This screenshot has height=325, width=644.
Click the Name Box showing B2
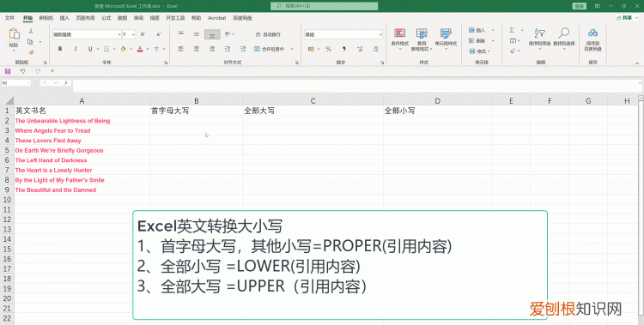16,83
